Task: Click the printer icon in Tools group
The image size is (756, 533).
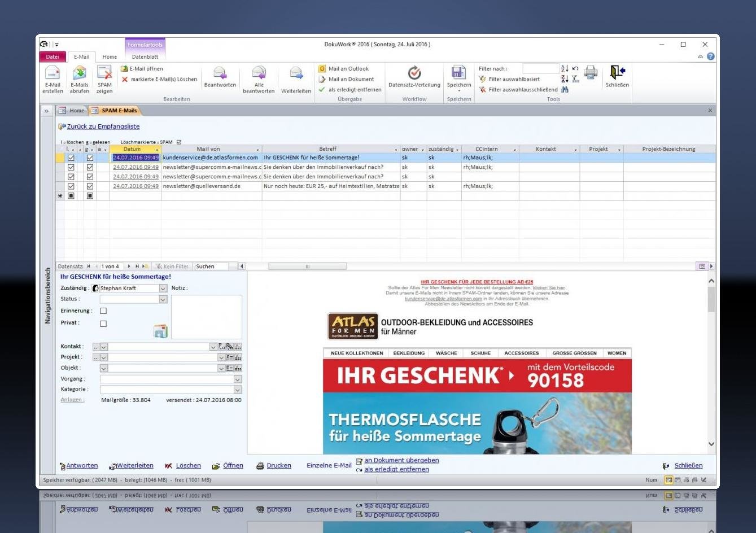Action: pyautogui.click(x=591, y=72)
